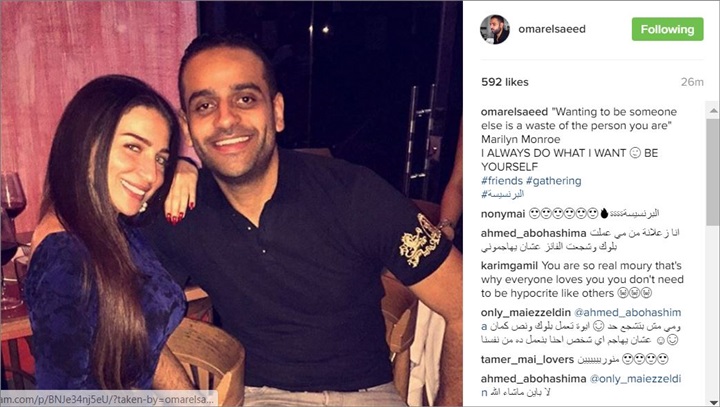Click the comments scrollbar down arrow
This screenshot has width=720, height=407.
tap(713, 402)
